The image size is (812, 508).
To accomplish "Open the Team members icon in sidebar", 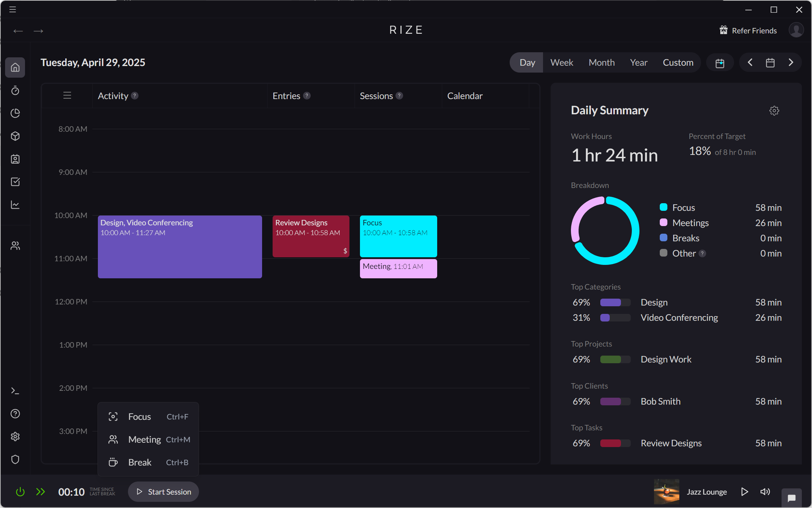I will tap(15, 245).
